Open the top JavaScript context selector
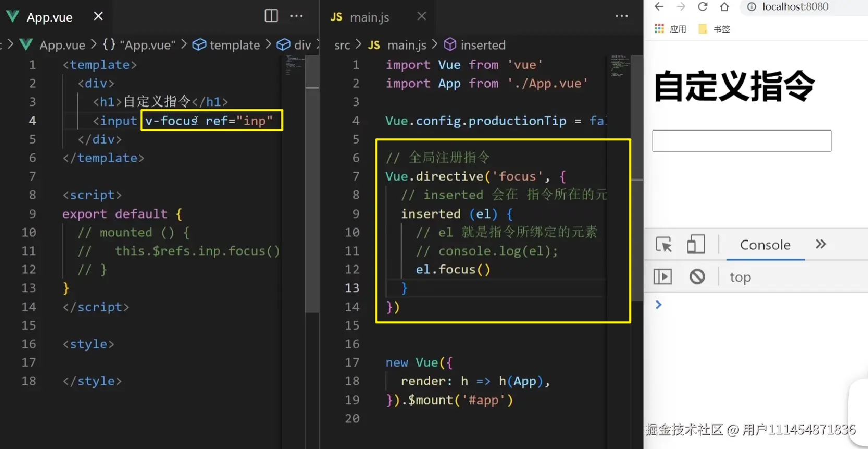Screen dimensions: 868x449 [740, 277]
